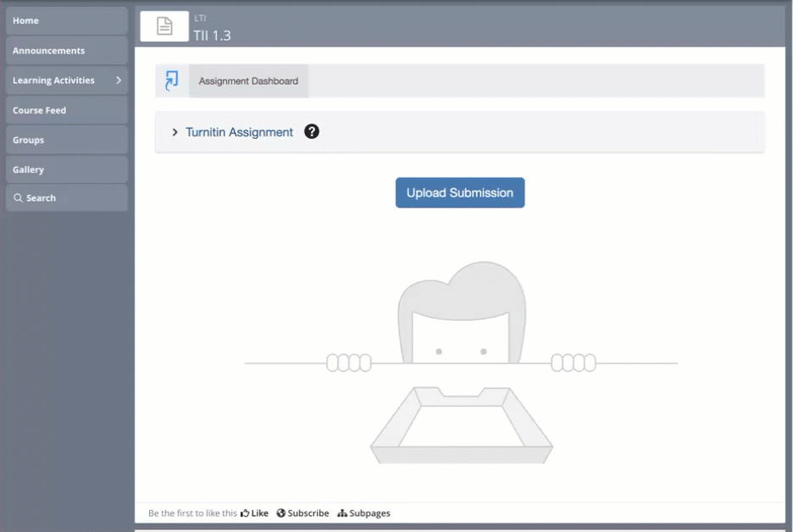793x532 pixels.
Task: Click the TII 1.3 page title
Action: tap(212, 36)
